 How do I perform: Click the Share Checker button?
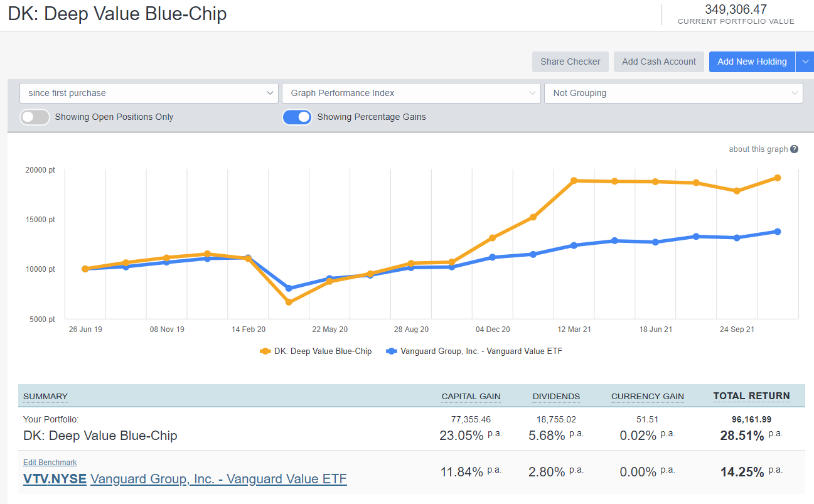570,62
